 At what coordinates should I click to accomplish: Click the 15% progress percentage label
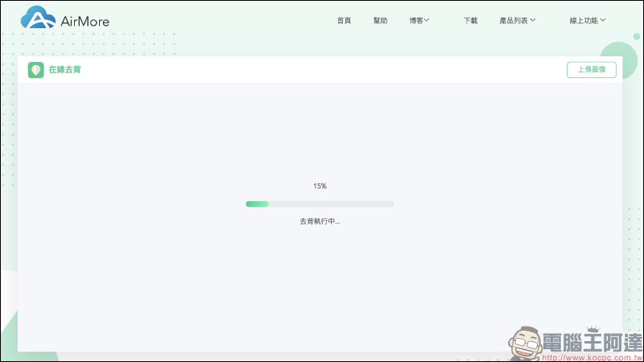[x=320, y=186]
